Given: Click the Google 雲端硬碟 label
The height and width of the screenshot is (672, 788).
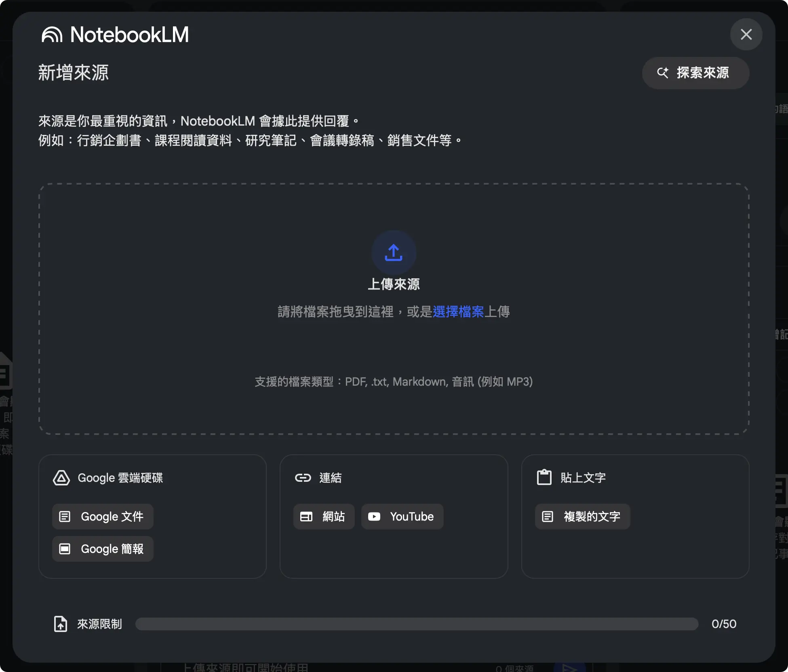Looking at the screenshot, I should (x=120, y=478).
